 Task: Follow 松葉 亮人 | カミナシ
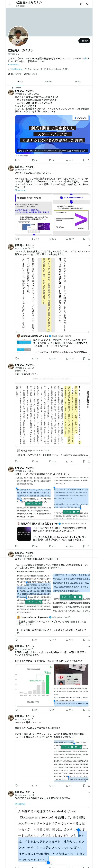(84, 41)
